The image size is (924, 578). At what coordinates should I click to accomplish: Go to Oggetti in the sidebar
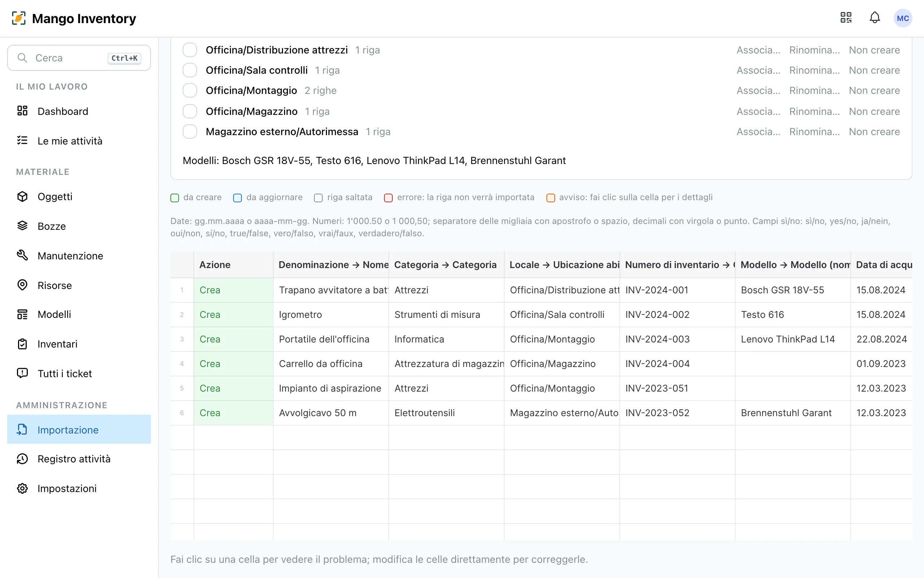pos(79,197)
